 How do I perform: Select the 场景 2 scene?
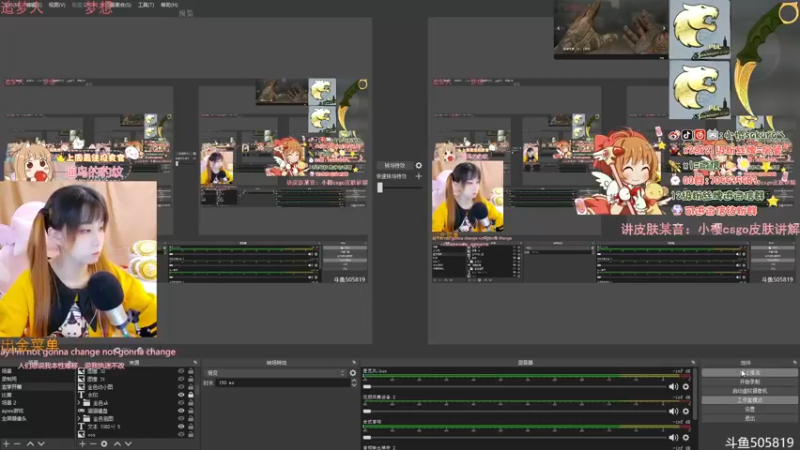click(37, 403)
